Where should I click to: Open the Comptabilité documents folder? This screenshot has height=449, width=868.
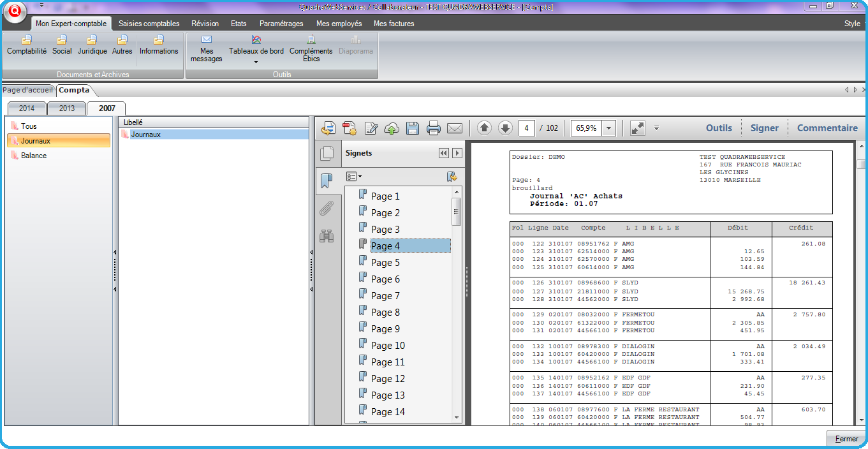(x=27, y=45)
